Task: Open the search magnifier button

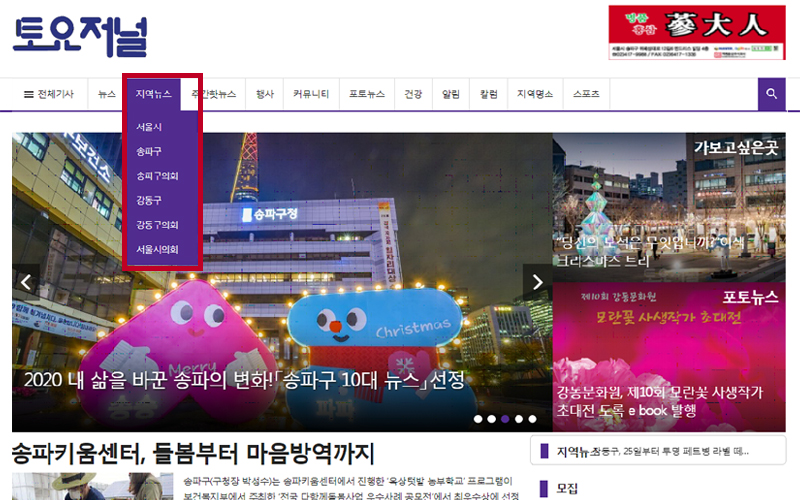Action: click(771, 94)
